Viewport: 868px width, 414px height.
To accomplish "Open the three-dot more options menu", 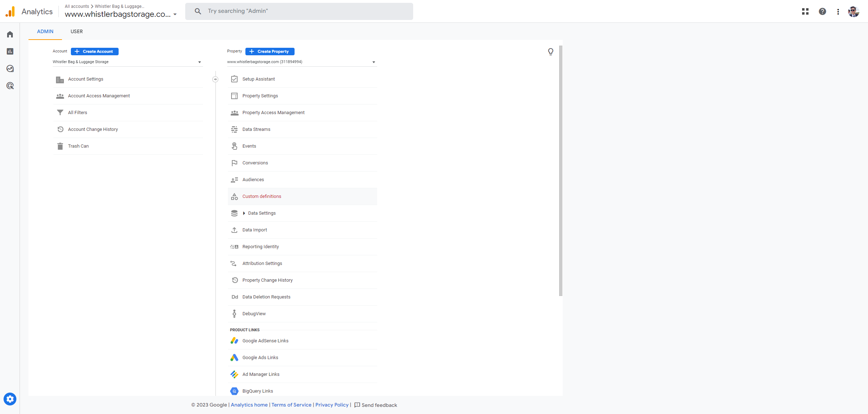I will tap(838, 11).
